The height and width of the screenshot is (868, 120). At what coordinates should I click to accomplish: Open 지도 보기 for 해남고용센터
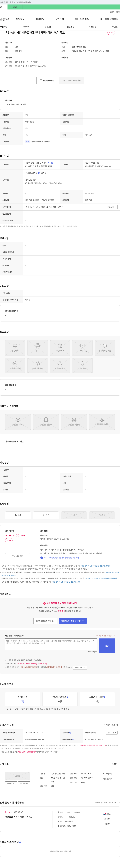point(111,733)
